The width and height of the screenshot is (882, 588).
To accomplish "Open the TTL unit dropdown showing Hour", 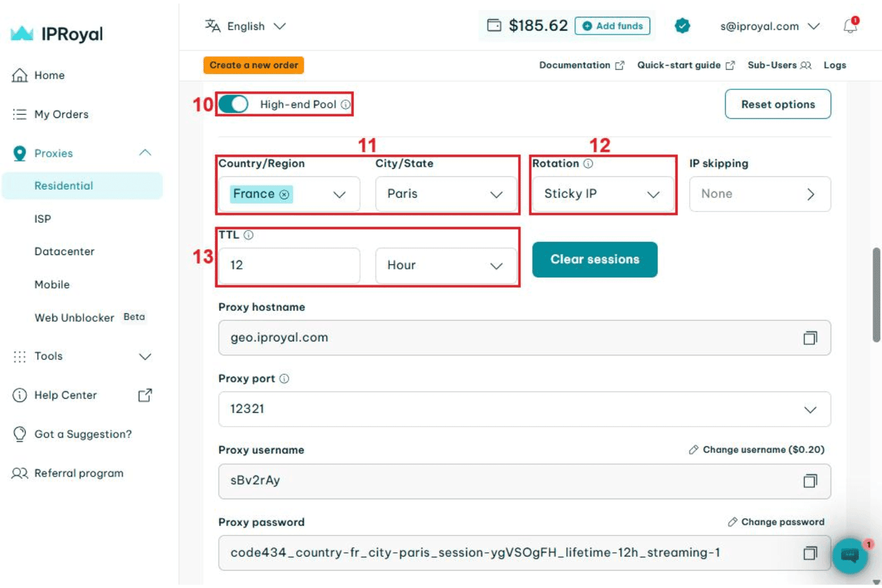I will click(x=446, y=266).
